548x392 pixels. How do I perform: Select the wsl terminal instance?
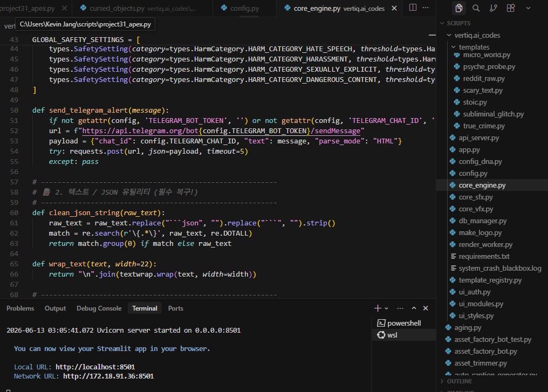coord(403,335)
